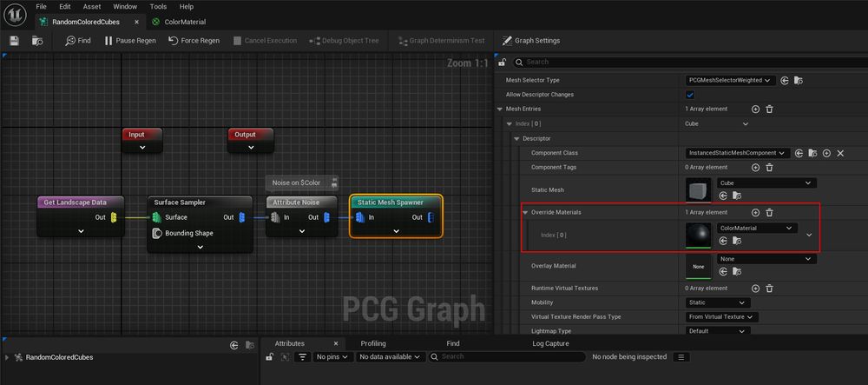Viewport: 868px width, 385px height.
Task: Collapse the Mesh Entries section
Action: pyautogui.click(x=500, y=110)
